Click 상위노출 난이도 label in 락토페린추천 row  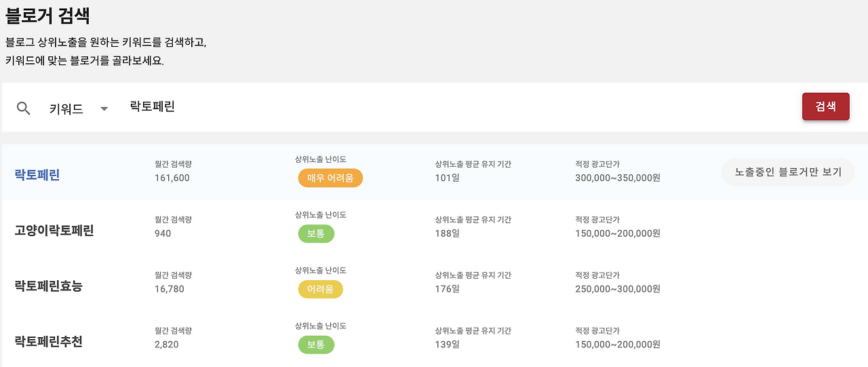[321, 326]
